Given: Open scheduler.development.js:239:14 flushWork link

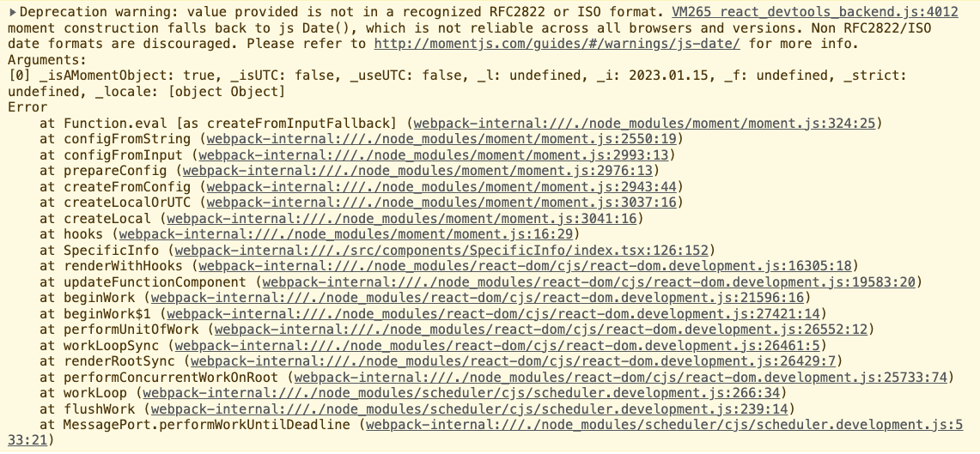Looking at the screenshot, I should (x=469, y=409).
